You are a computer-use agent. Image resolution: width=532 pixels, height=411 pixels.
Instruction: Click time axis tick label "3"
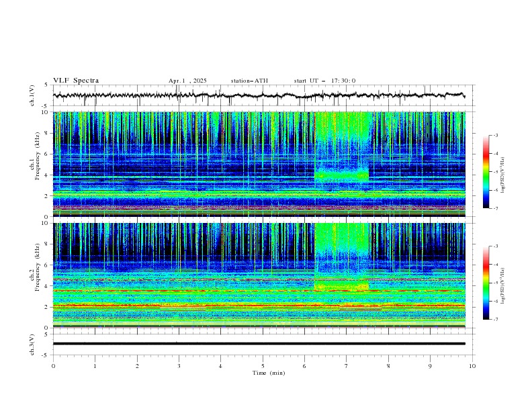click(179, 366)
